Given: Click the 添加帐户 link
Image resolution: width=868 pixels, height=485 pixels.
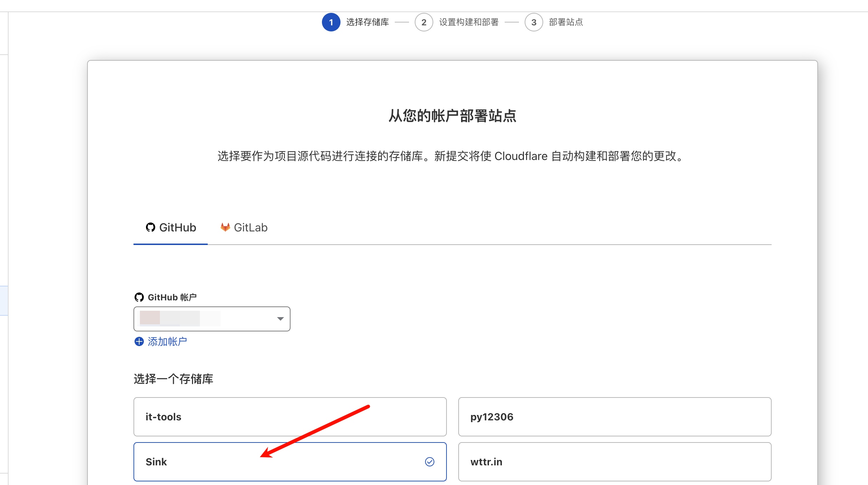Looking at the screenshot, I should click(x=167, y=342).
